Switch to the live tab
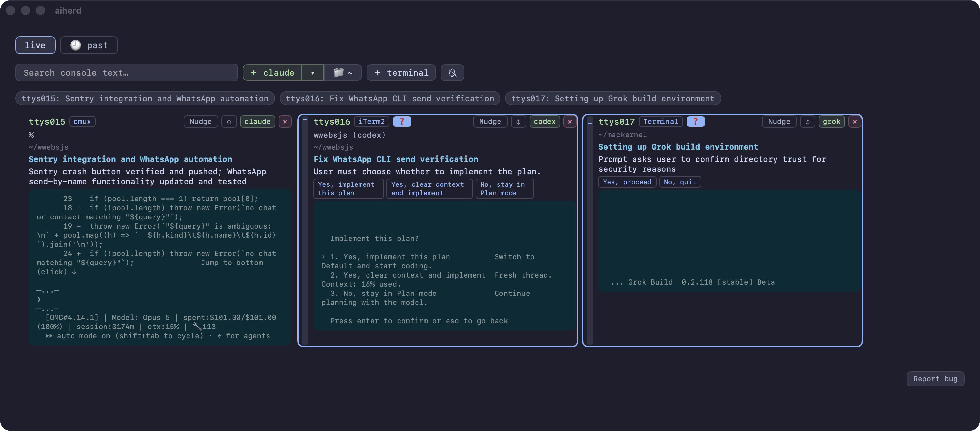This screenshot has height=431, width=980. (x=35, y=45)
